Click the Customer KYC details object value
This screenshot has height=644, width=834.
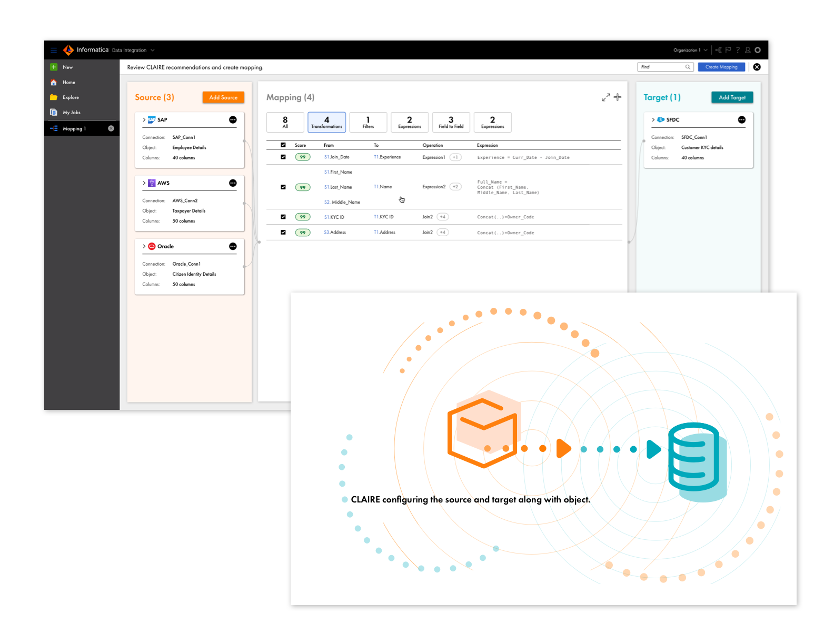pyautogui.click(x=702, y=148)
